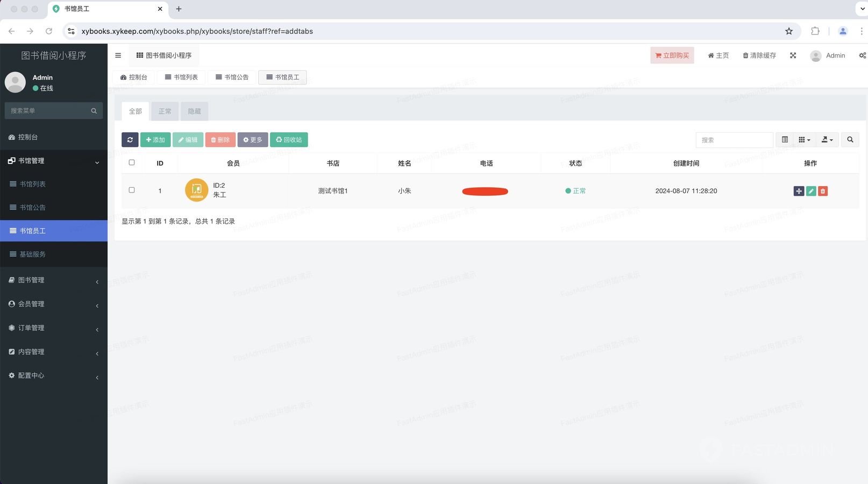The image size is (868, 484).
Task: Open the export data dropdown
Action: pyautogui.click(x=827, y=140)
